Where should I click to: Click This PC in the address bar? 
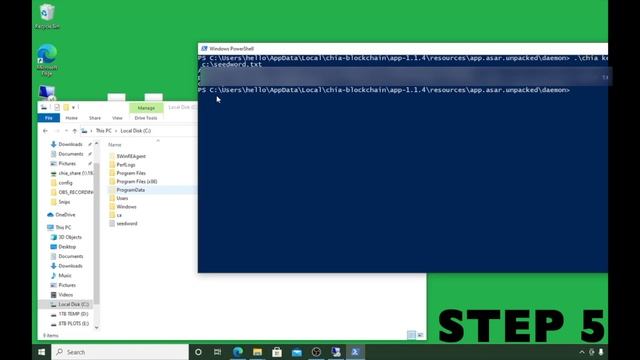point(103,131)
